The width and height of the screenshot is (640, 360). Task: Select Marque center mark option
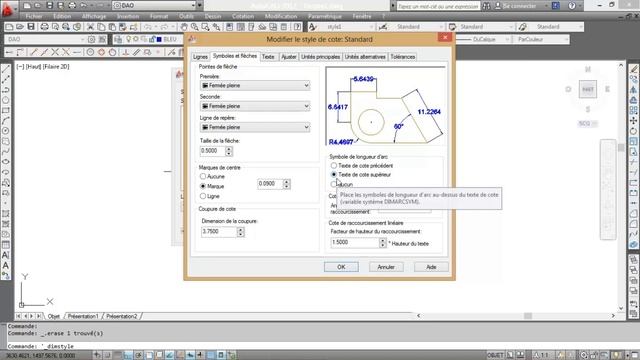click(x=203, y=186)
